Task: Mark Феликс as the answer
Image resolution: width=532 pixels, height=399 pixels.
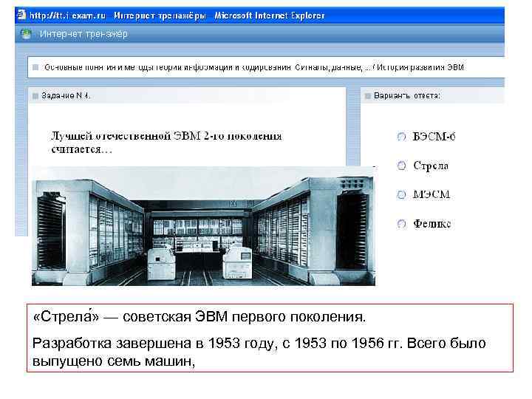Action: pos(401,224)
